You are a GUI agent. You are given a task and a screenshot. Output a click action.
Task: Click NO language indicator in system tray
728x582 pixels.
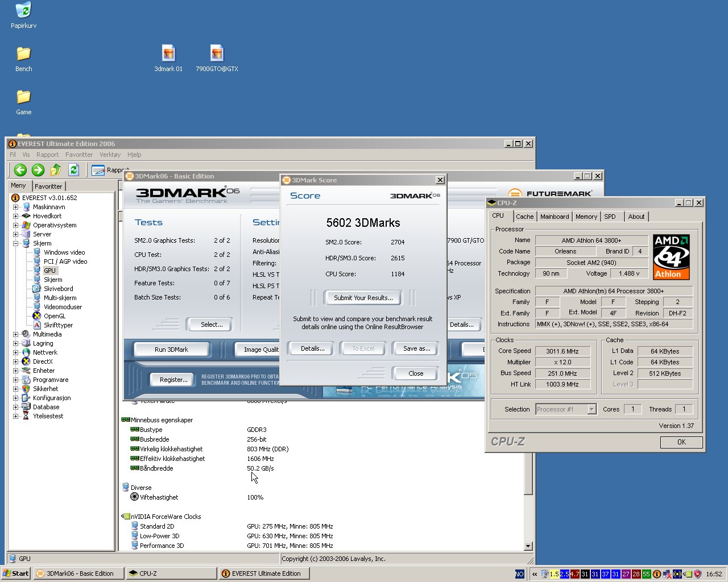click(519, 574)
